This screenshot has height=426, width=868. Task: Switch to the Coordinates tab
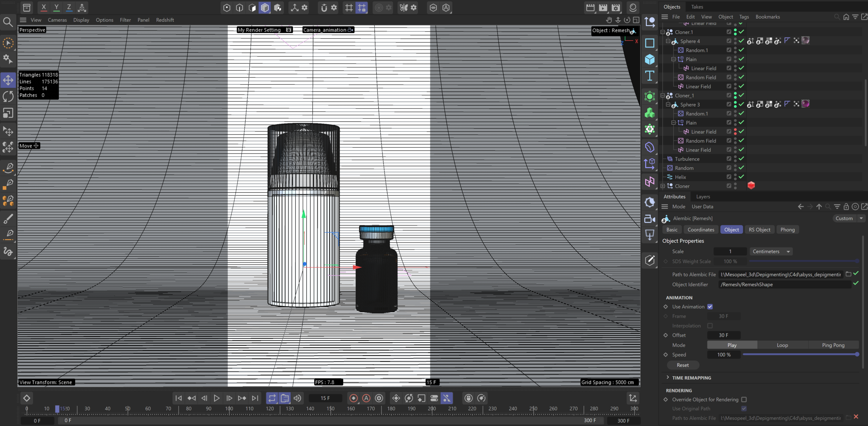701,230
